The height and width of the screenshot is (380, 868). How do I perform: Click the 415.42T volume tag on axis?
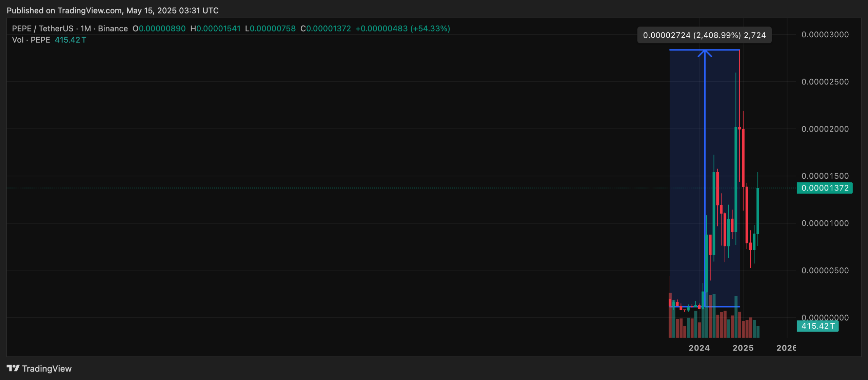[x=817, y=326]
